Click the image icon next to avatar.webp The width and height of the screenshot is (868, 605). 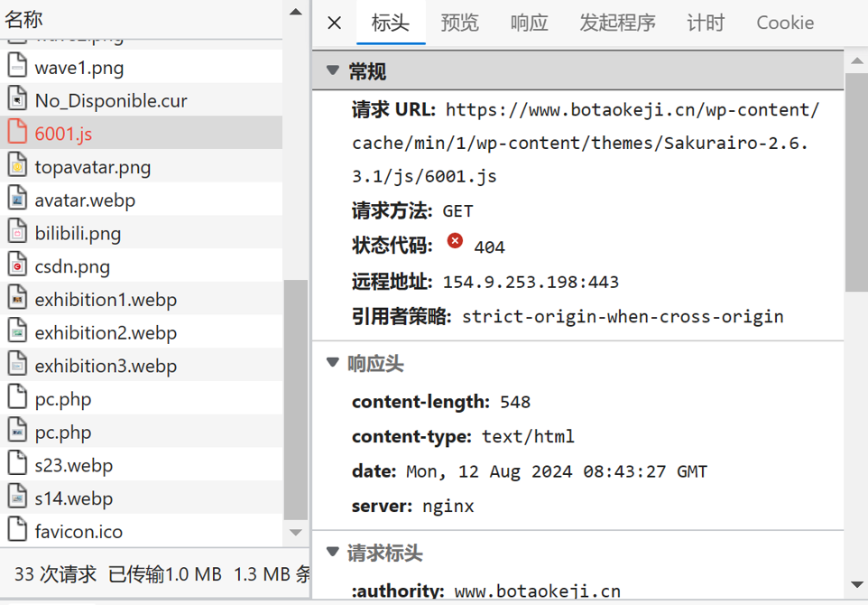pyautogui.click(x=19, y=200)
